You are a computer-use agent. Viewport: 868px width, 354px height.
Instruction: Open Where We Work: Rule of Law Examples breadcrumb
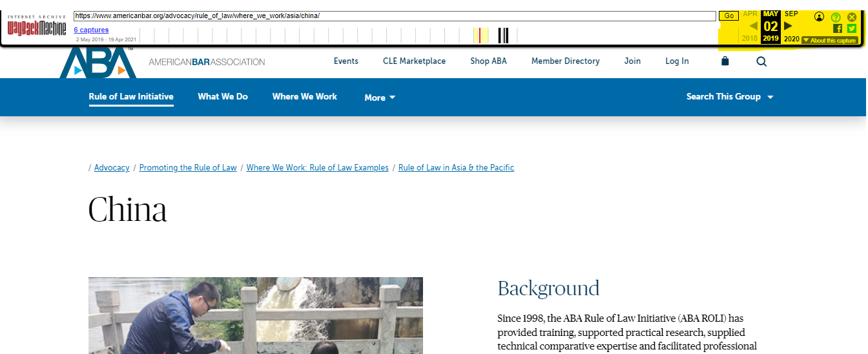[318, 167]
